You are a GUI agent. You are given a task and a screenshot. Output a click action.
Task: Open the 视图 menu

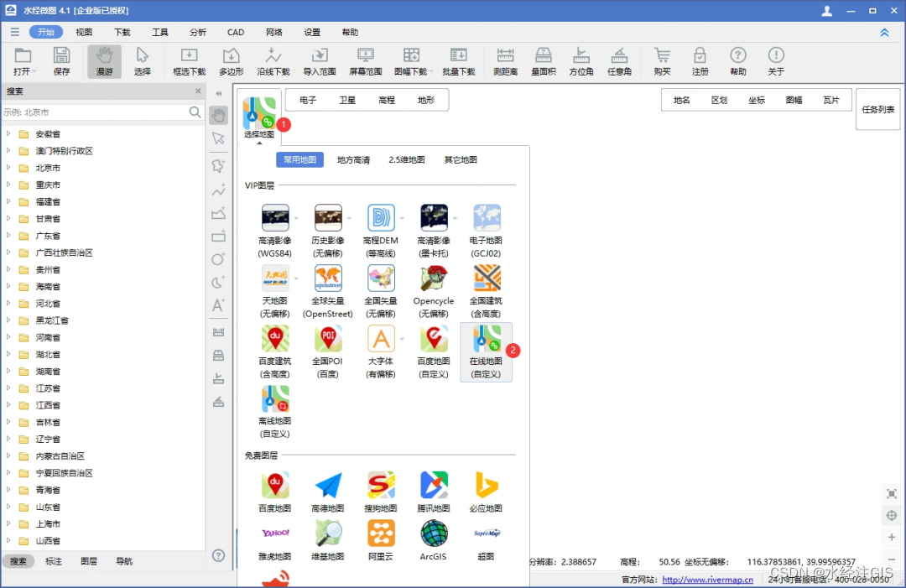[x=84, y=33]
